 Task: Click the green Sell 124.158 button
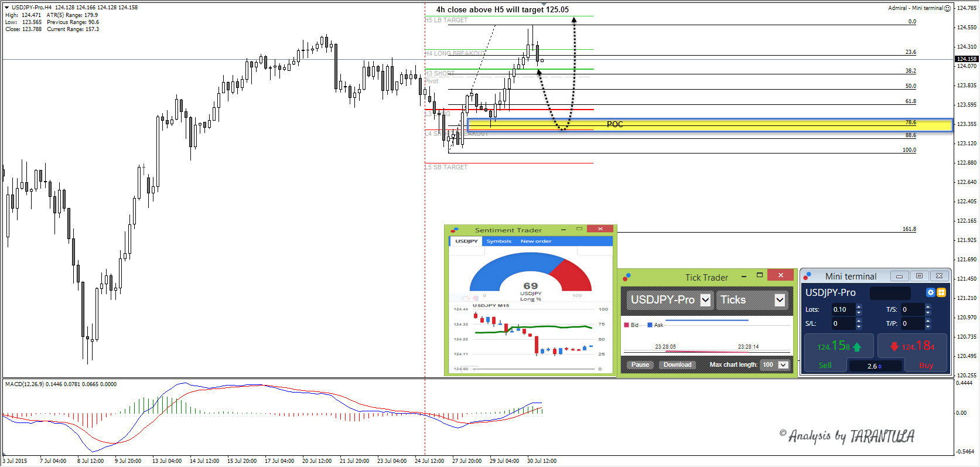coord(838,353)
